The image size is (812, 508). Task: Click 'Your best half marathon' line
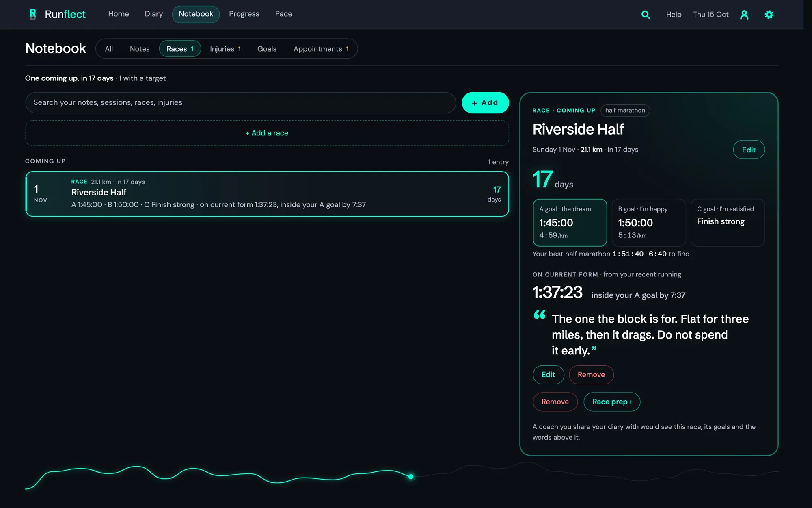(611, 254)
